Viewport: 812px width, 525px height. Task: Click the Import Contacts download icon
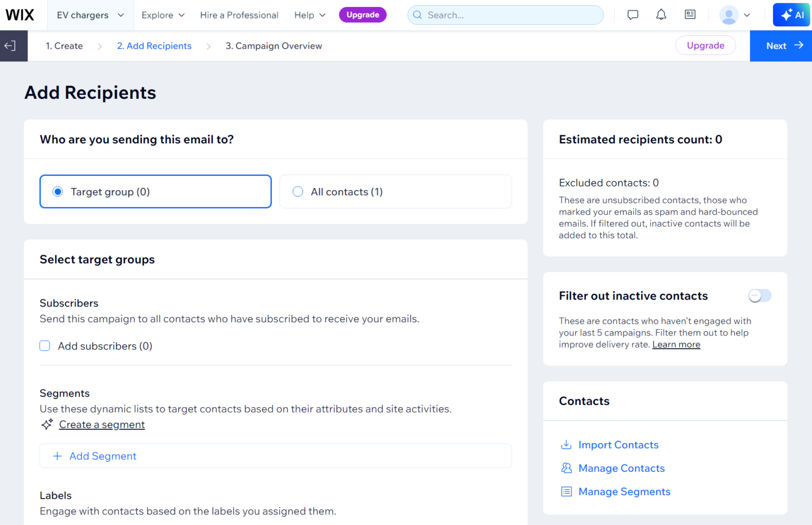[566, 444]
